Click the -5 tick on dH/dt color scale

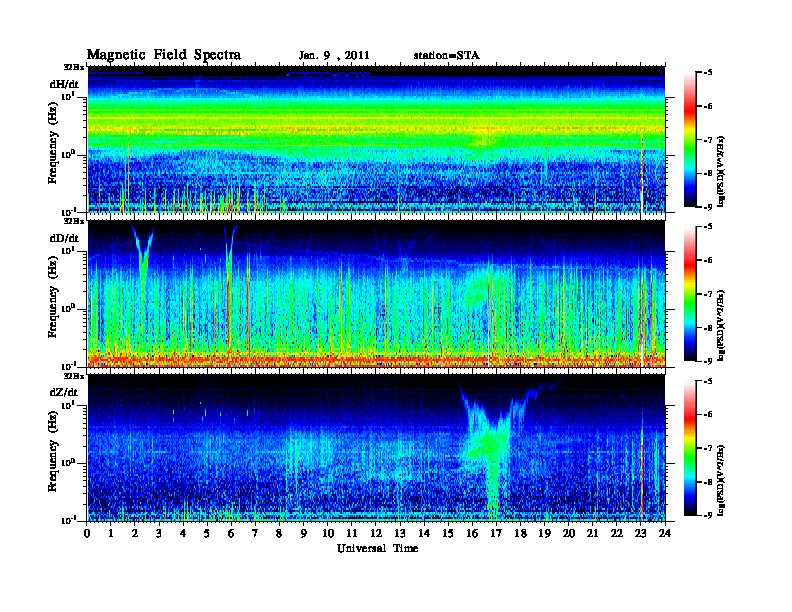[x=708, y=73]
